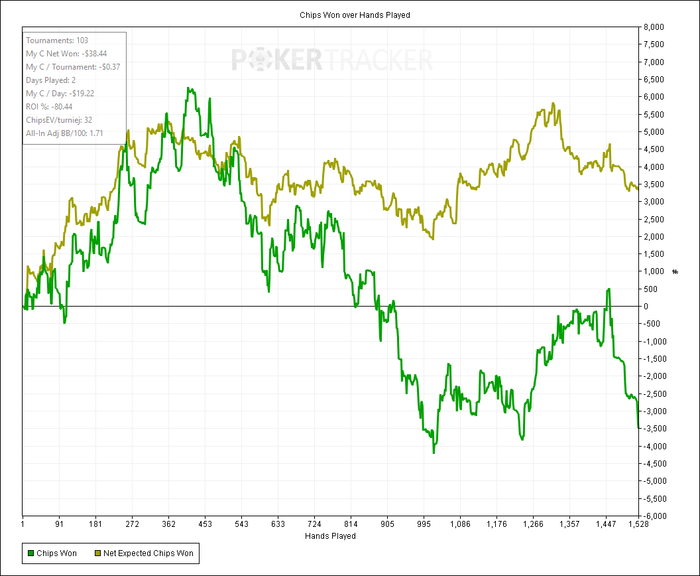Click the y-axis value 2,000
The height and width of the screenshot is (576, 700).
point(654,237)
